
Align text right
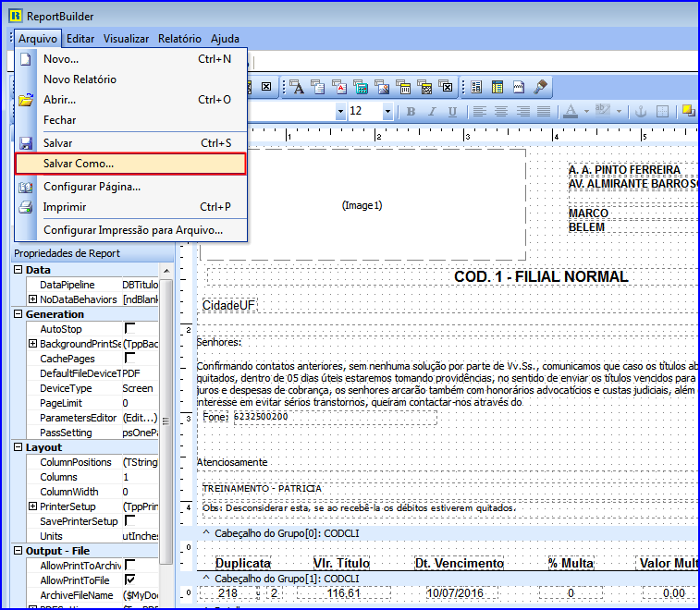pyautogui.click(x=522, y=112)
